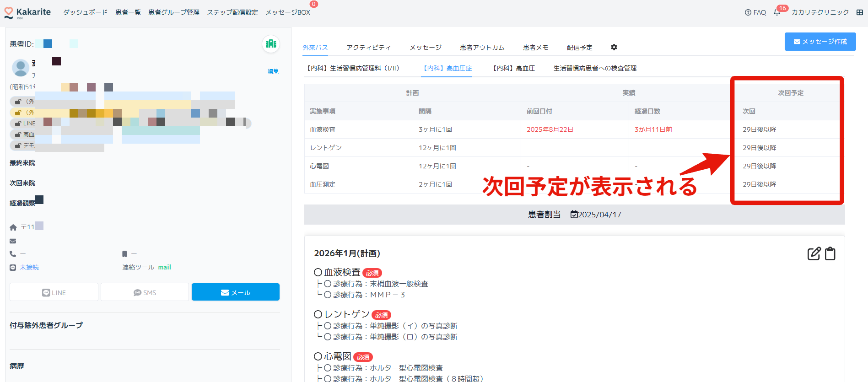Click the Kakarite logo
Screen dimensions: 868x382
27,12
